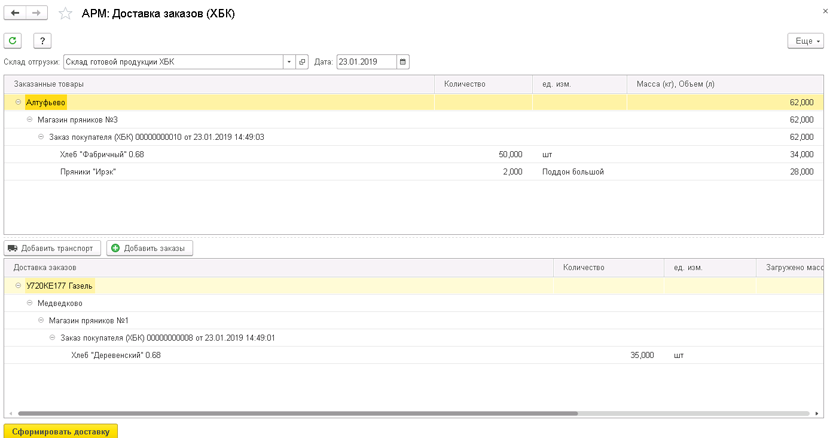Select the Хлеб "Фабричный" 0.68 row
Viewport: 830px width, 438px height.
tap(413, 154)
